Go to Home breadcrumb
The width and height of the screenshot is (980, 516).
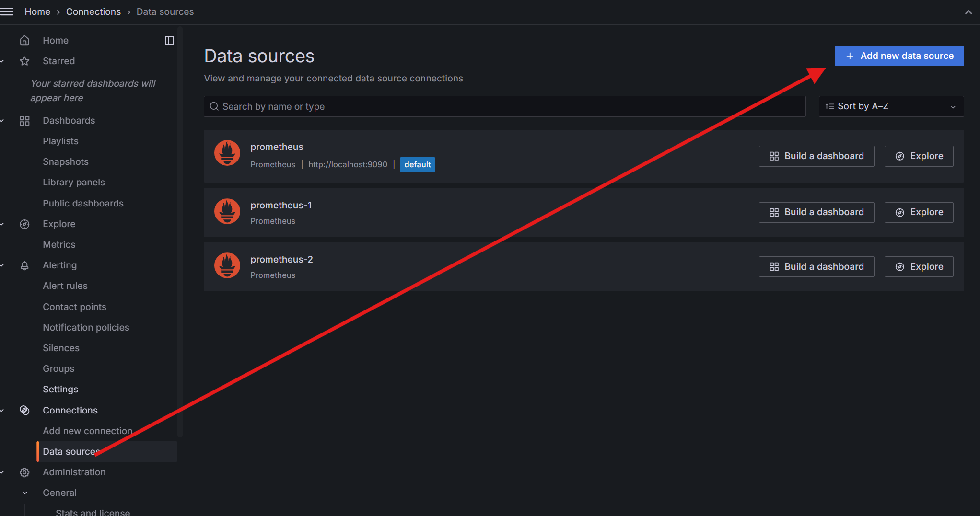click(37, 11)
